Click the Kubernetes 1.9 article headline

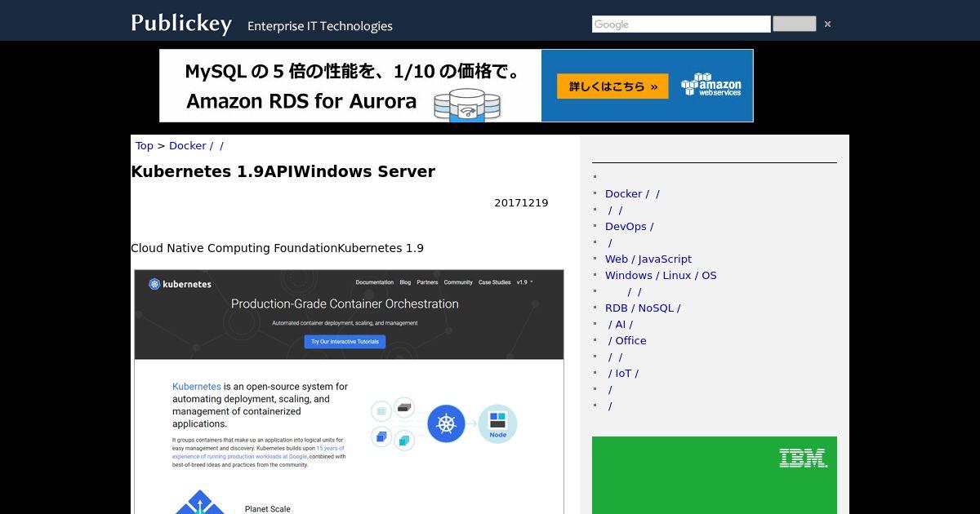pyautogui.click(x=283, y=171)
